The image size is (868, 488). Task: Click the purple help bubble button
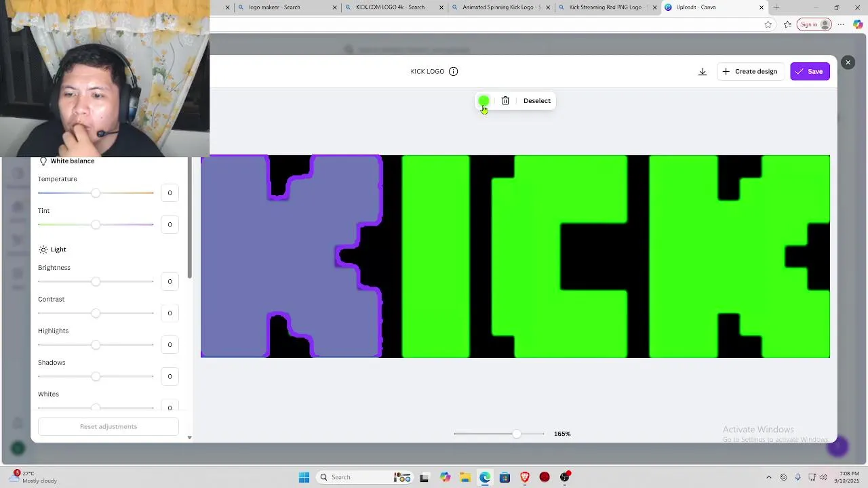pos(838,446)
